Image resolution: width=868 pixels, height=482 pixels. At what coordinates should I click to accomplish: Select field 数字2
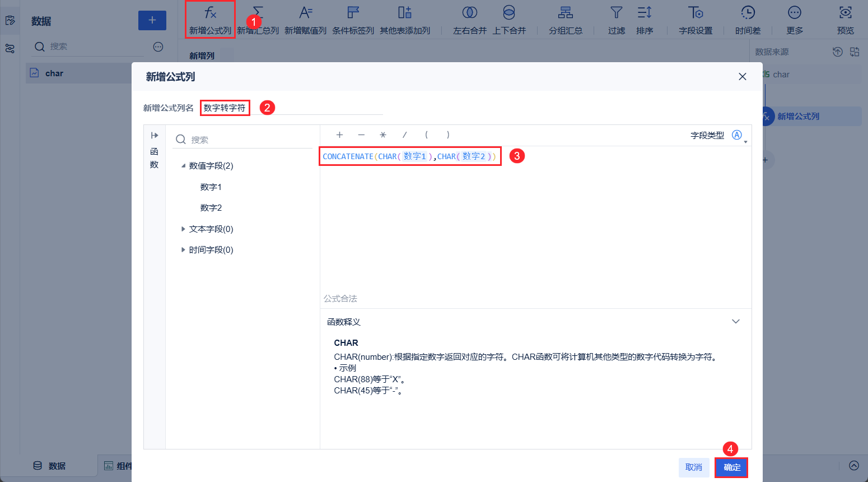click(211, 207)
